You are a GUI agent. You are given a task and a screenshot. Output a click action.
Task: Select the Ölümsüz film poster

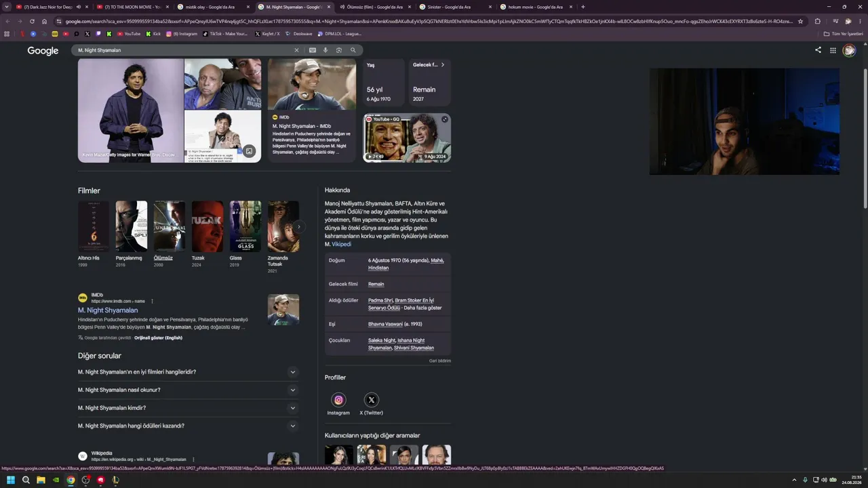pos(170,226)
